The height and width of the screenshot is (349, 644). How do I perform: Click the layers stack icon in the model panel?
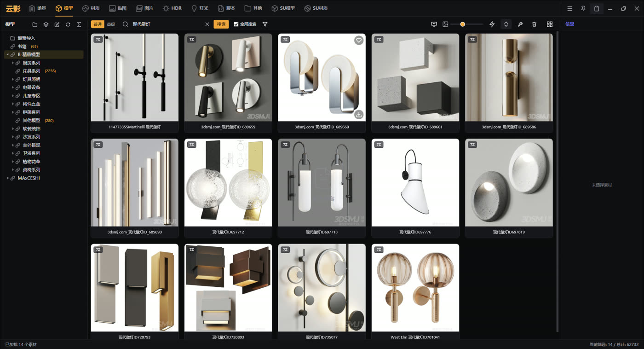[x=46, y=24]
